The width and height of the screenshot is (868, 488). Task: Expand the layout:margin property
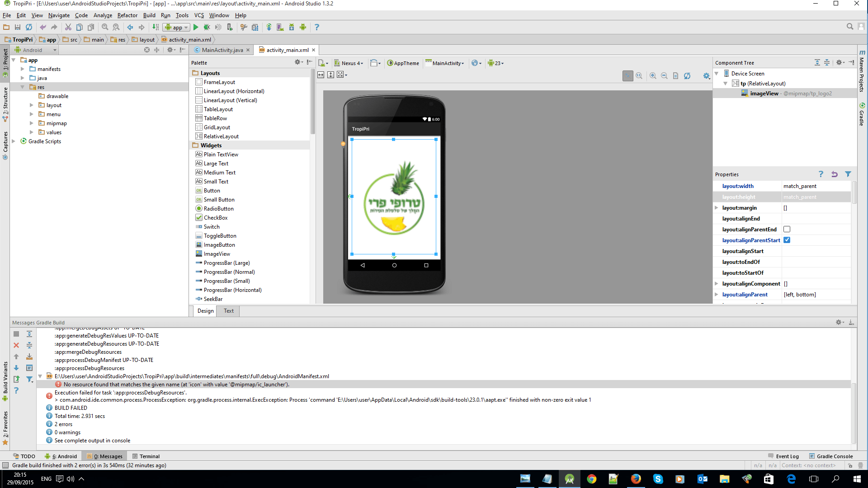(x=717, y=208)
